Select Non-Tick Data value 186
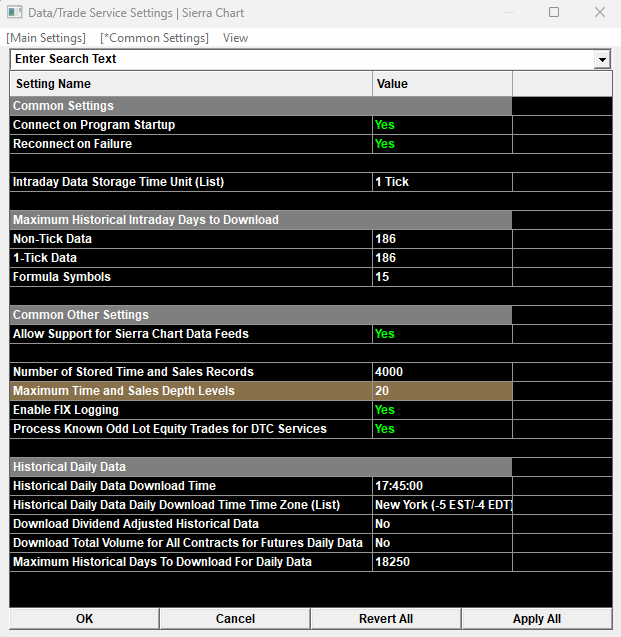The image size is (621, 637). [442, 239]
